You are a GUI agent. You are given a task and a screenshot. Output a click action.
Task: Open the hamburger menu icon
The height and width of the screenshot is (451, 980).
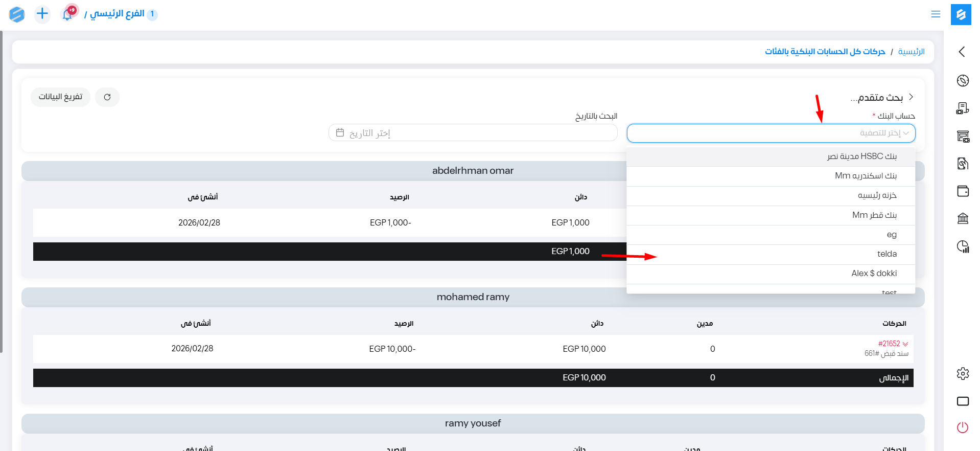click(x=936, y=14)
